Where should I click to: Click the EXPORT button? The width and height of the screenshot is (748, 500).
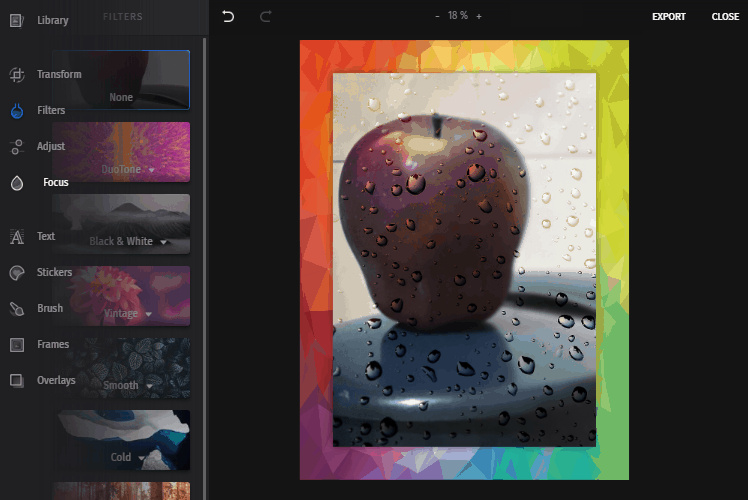[669, 17]
